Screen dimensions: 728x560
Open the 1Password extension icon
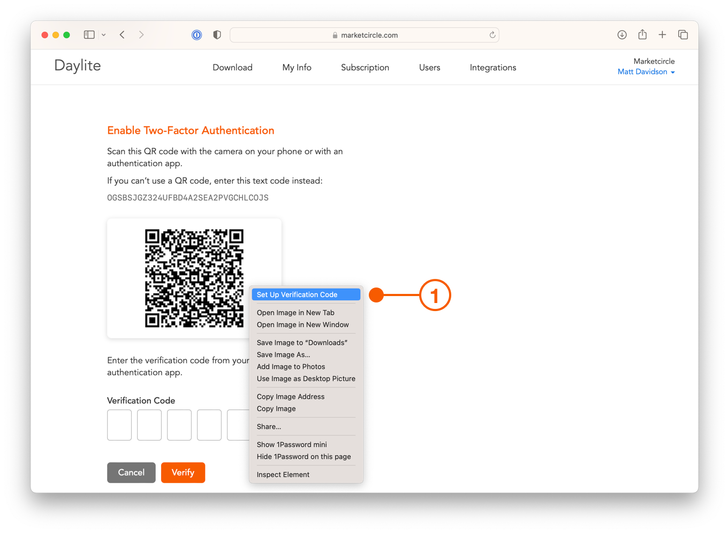pos(197,35)
